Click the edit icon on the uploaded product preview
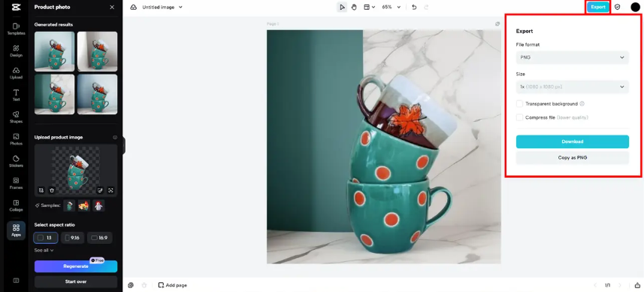 (100, 190)
